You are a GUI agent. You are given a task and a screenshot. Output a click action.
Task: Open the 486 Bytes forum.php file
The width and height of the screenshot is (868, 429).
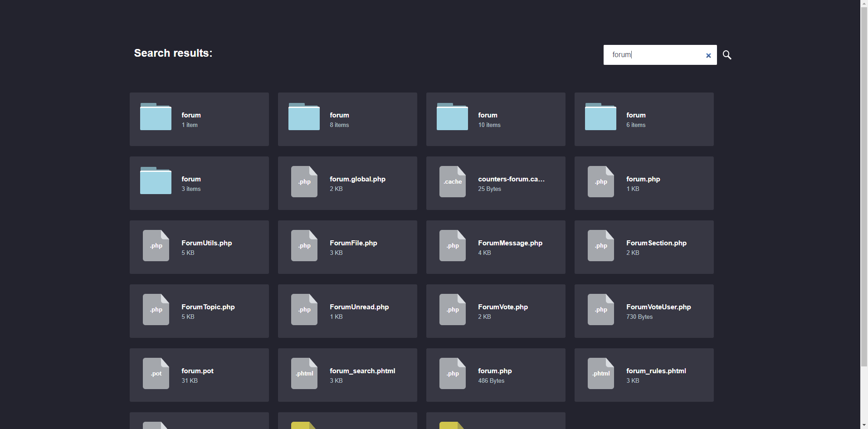[x=496, y=375]
